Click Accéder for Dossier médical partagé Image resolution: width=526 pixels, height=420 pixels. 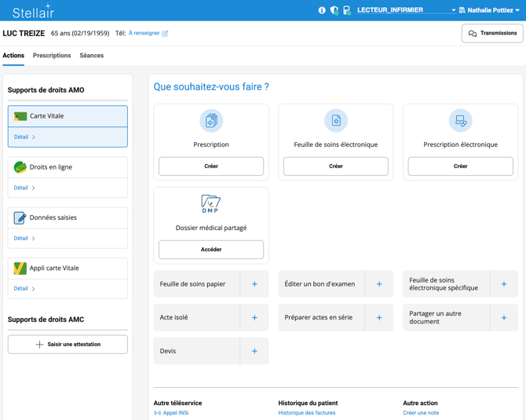pos(211,250)
